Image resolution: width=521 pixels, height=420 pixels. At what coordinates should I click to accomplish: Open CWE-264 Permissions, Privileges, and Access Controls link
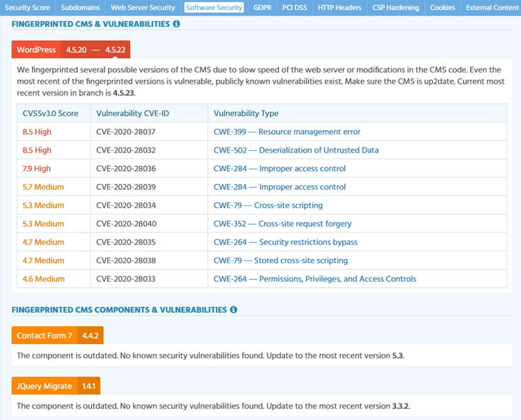coord(315,279)
